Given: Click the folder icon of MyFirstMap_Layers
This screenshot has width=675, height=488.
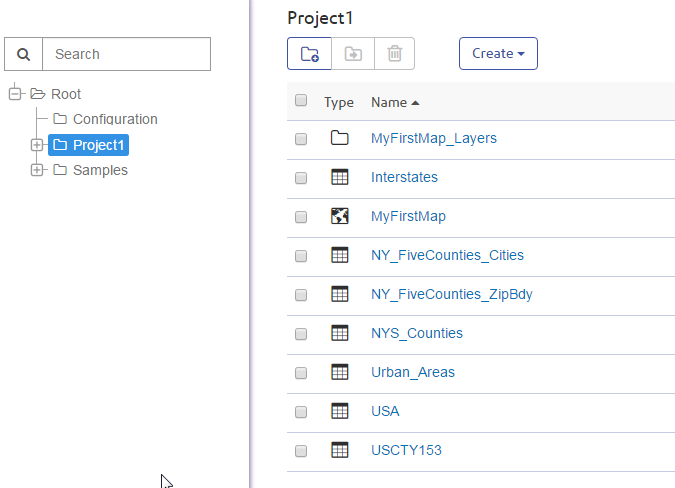Looking at the screenshot, I should point(340,138).
